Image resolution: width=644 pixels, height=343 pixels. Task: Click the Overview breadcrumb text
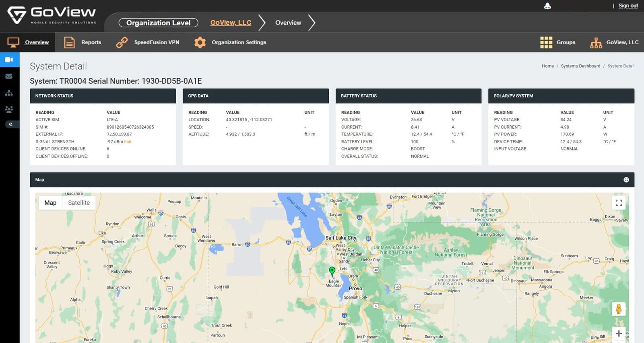pyautogui.click(x=288, y=23)
